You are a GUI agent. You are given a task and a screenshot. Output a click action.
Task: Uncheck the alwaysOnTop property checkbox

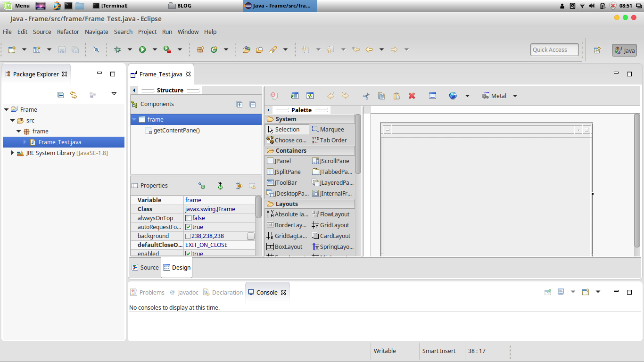click(188, 218)
